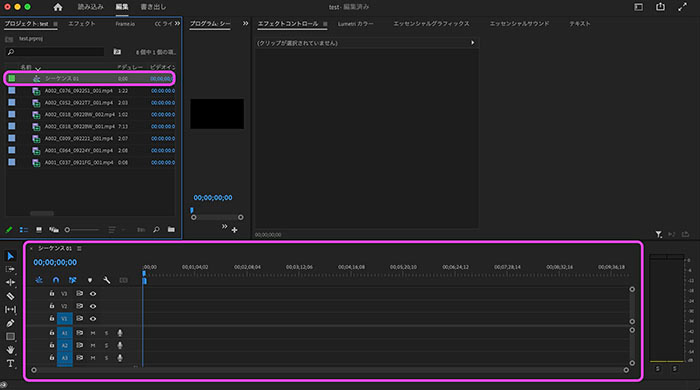This screenshot has height=390, width=700.
Task: Open caption track options icon
Action: 124,280
